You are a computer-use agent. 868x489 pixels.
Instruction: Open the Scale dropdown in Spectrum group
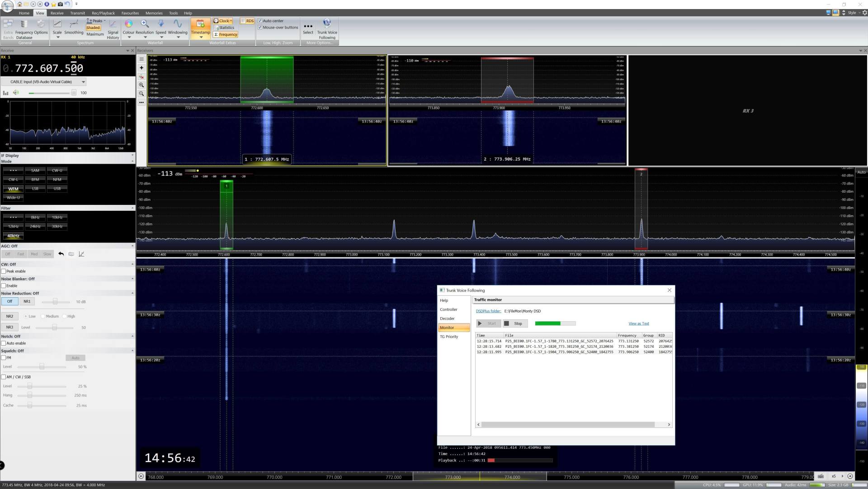[57, 36]
